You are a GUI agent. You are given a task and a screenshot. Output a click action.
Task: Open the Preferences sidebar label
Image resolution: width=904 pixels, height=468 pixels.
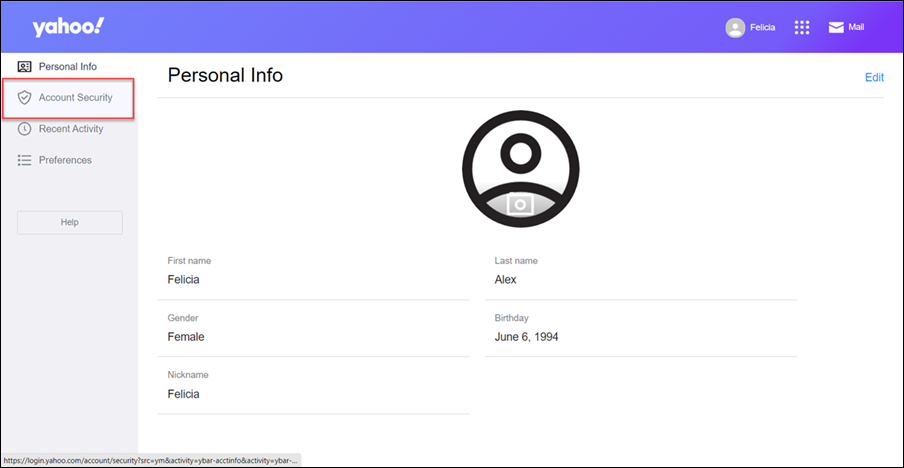point(65,160)
